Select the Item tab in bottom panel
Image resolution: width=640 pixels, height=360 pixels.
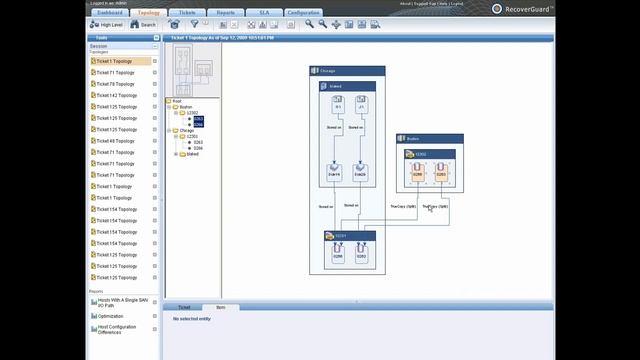[x=221, y=307]
